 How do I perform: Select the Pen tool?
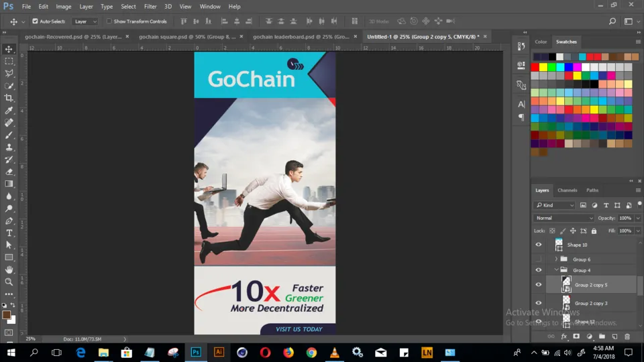[9, 221]
